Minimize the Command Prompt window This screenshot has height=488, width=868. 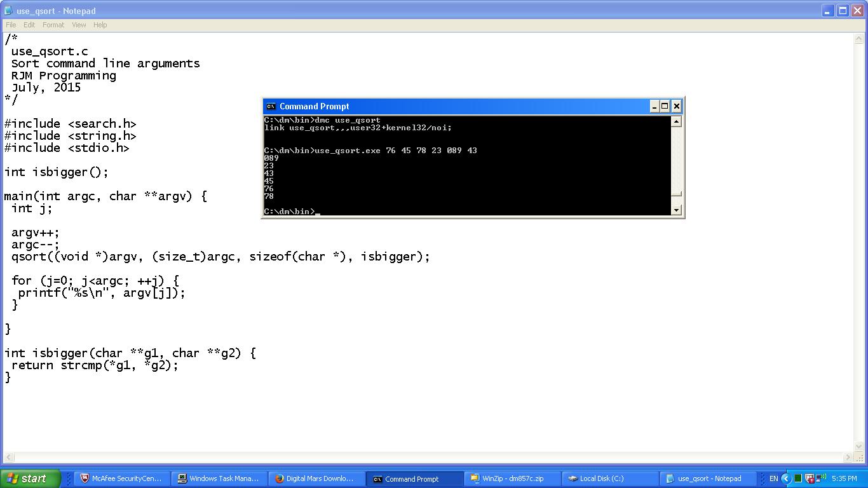pyautogui.click(x=654, y=106)
